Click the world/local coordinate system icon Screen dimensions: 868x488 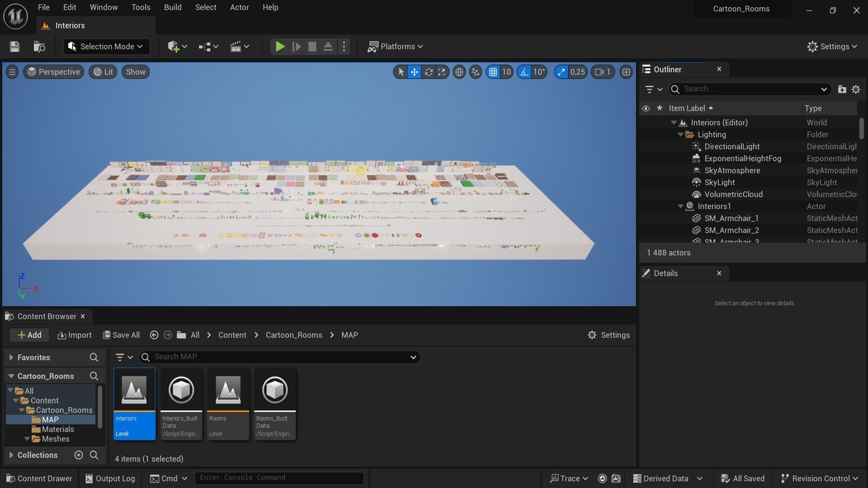click(x=459, y=72)
